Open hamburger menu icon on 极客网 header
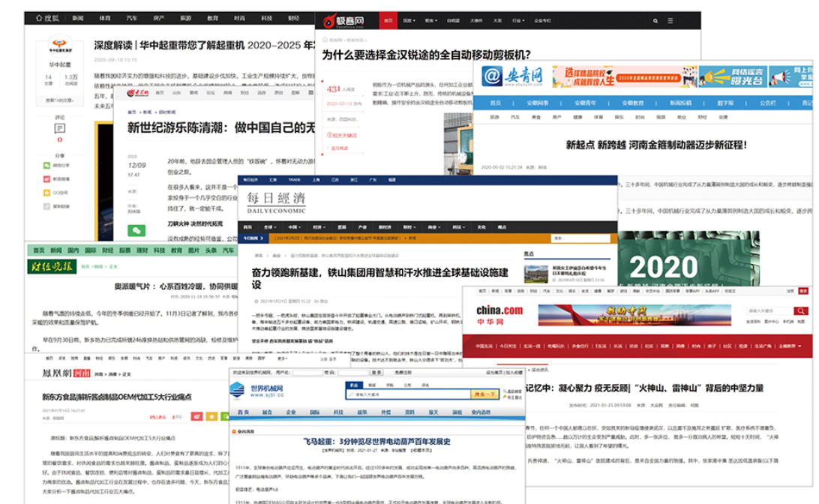 coord(670,21)
